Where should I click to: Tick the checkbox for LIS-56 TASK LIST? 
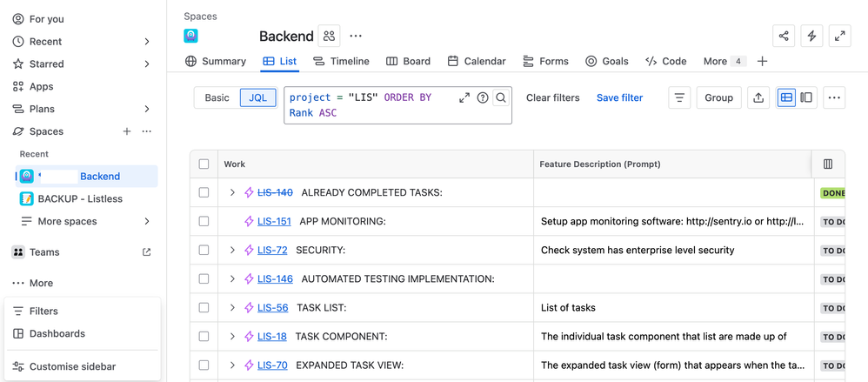tap(204, 308)
